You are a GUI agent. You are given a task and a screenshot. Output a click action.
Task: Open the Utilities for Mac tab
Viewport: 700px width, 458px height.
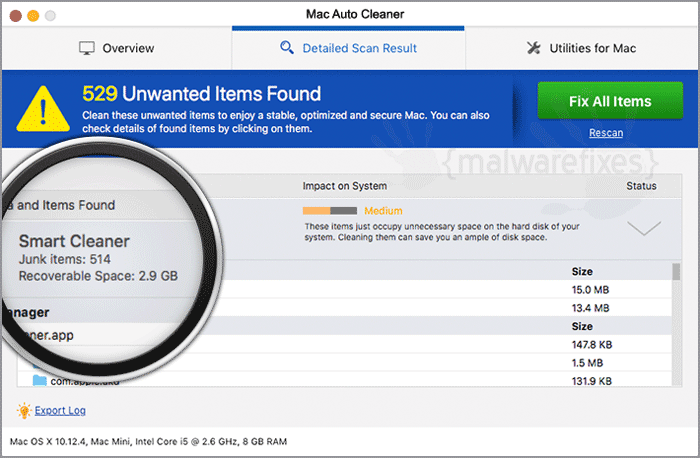click(x=581, y=48)
